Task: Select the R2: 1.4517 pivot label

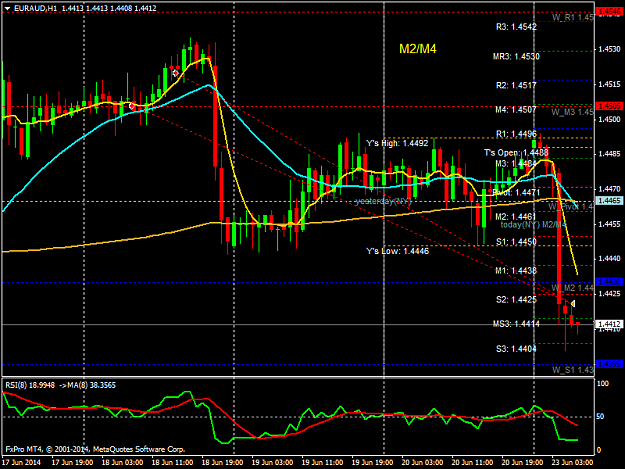Action: [516, 85]
